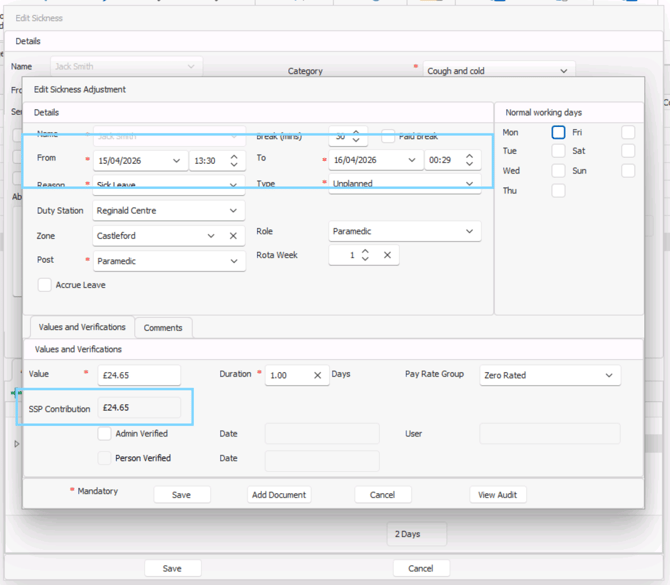Viewport: 670px width, 585px height.
Task: Open the Pay Rate Group dropdown
Action: click(x=609, y=375)
